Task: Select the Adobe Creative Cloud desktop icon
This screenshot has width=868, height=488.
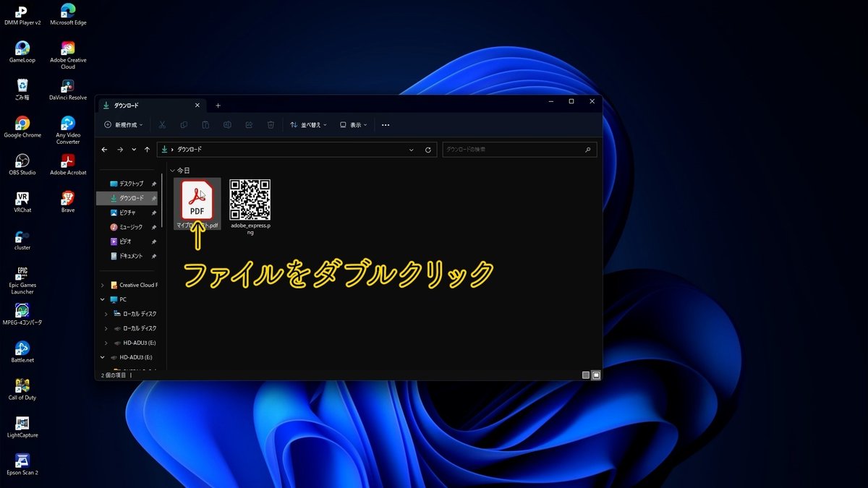Action: 68,55
